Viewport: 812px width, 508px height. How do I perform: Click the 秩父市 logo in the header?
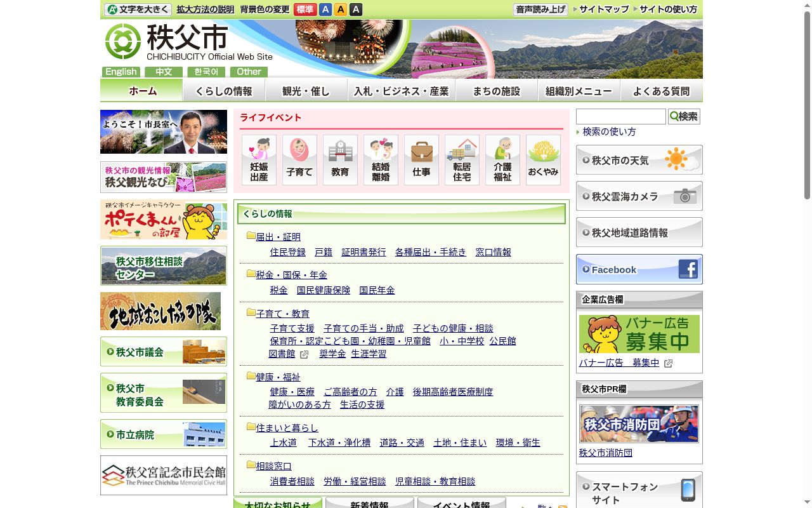coord(189,42)
